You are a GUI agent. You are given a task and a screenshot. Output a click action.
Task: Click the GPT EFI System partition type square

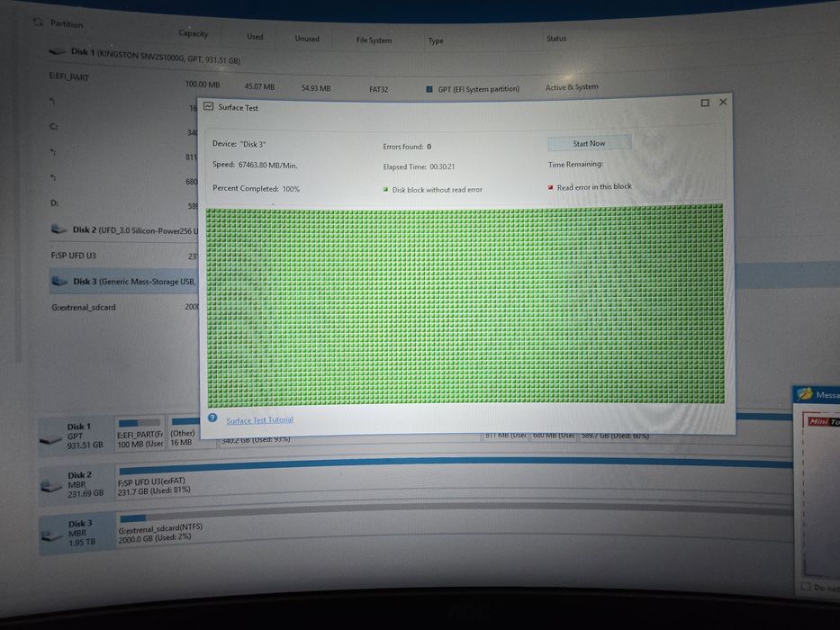pos(429,89)
